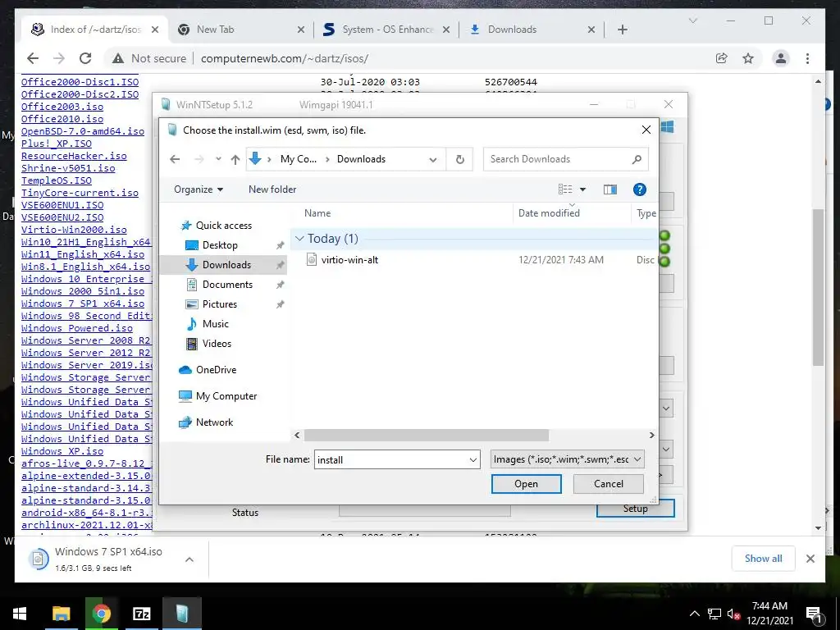Open Pictures in the navigation pane
The height and width of the screenshot is (630, 840).
pyautogui.click(x=219, y=304)
